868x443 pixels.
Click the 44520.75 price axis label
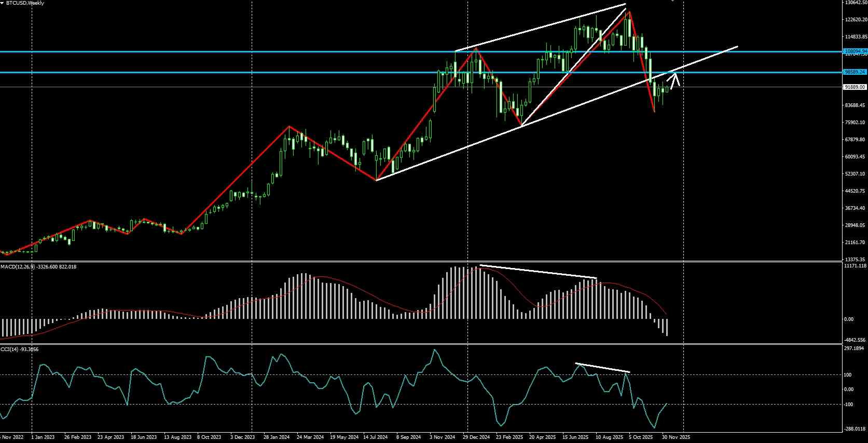pyautogui.click(x=856, y=191)
